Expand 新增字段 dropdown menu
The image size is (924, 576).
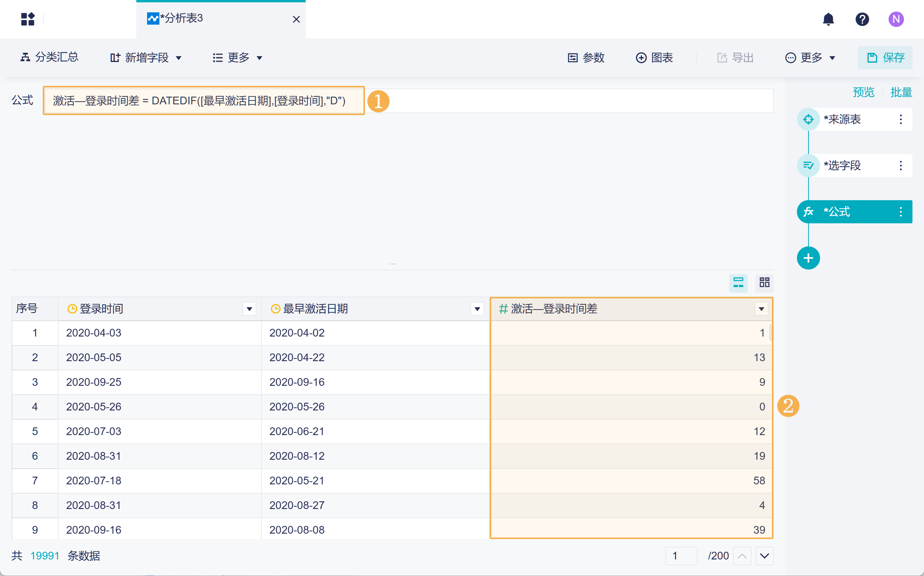tap(146, 58)
